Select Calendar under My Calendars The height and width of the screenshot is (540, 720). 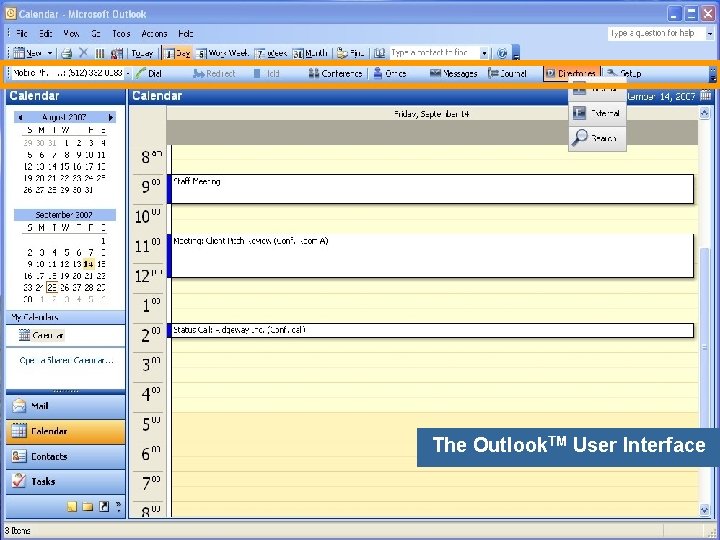point(41,335)
